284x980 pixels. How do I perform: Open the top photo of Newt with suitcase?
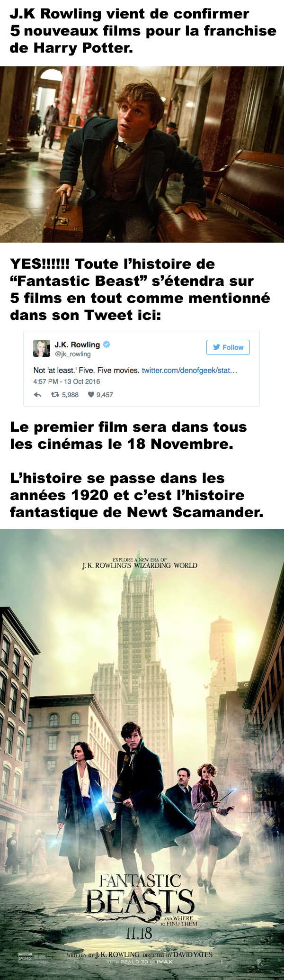pos(142,154)
